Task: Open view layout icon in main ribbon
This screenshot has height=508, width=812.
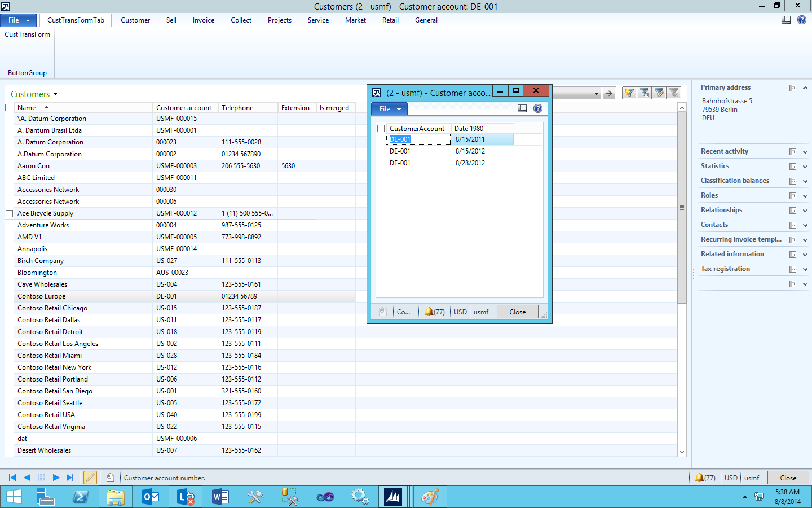Action: tap(786, 20)
